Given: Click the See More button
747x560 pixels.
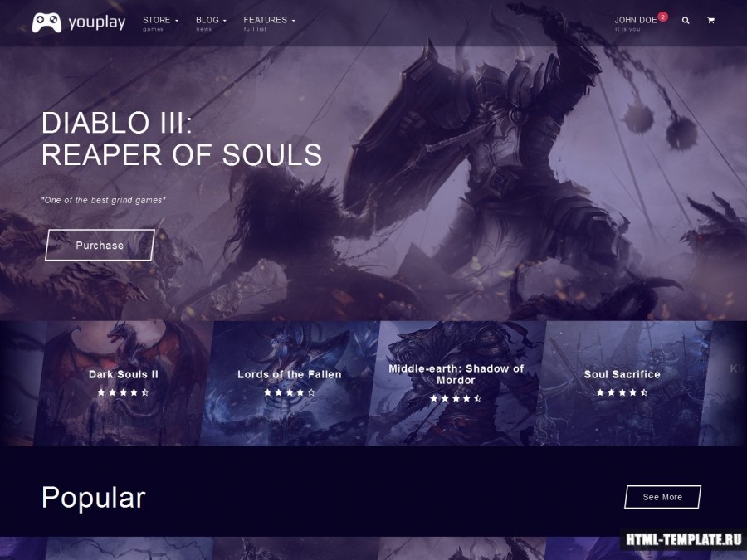Looking at the screenshot, I should 662,497.
